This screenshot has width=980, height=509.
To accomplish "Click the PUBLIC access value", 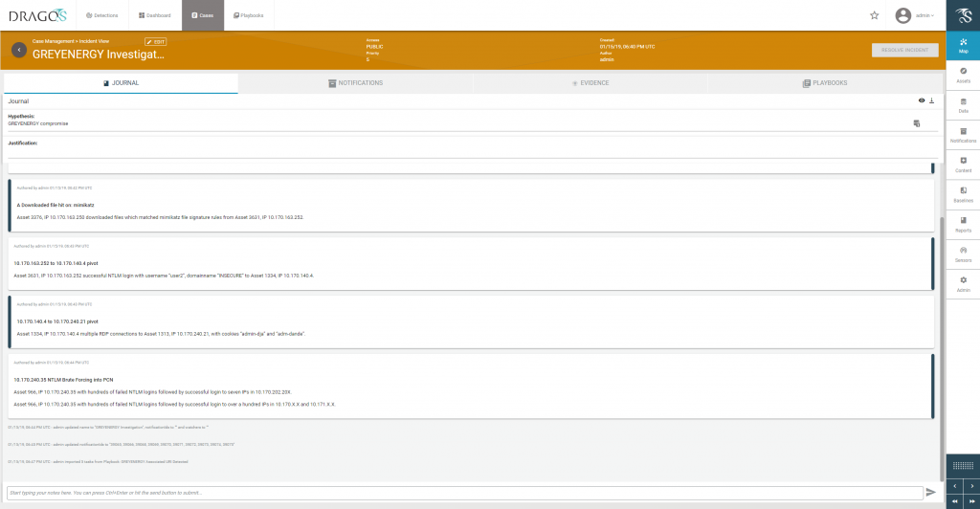I will (x=374, y=47).
